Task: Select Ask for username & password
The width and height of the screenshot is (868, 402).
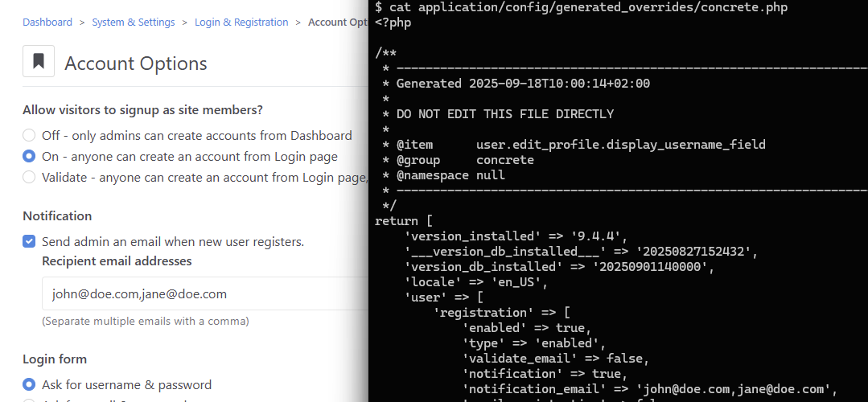Action: [x=29, y=384]
